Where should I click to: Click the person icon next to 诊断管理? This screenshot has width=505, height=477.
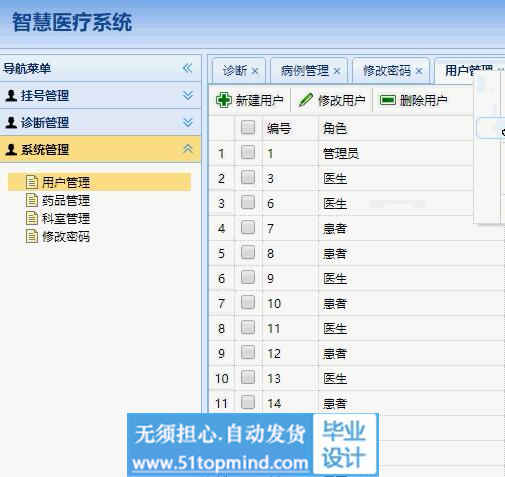coord(11,123)
